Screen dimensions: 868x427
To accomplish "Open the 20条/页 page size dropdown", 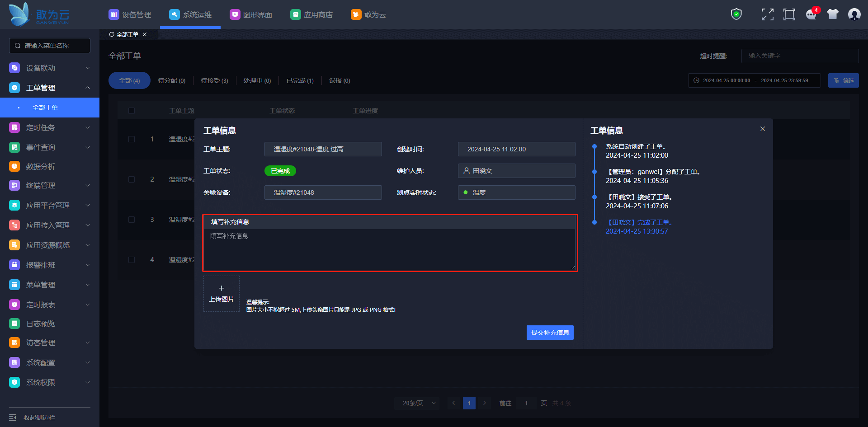I will (x=417, y=403).
